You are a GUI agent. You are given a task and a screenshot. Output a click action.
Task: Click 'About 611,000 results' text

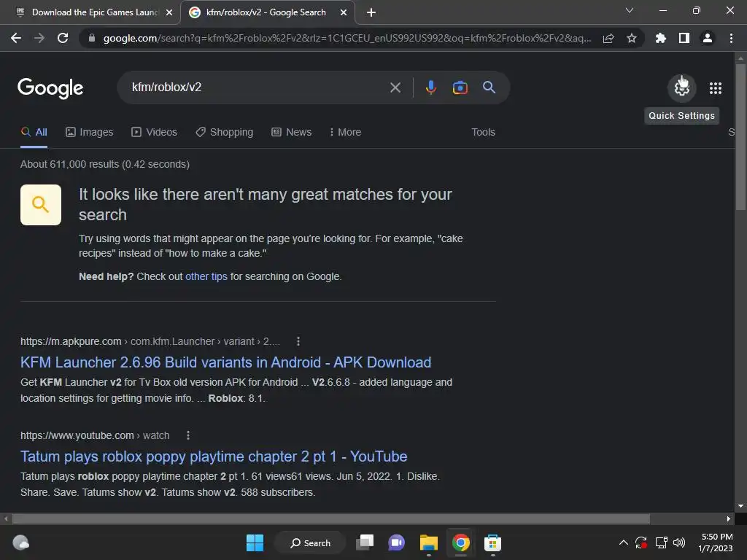tap(69, 164)
